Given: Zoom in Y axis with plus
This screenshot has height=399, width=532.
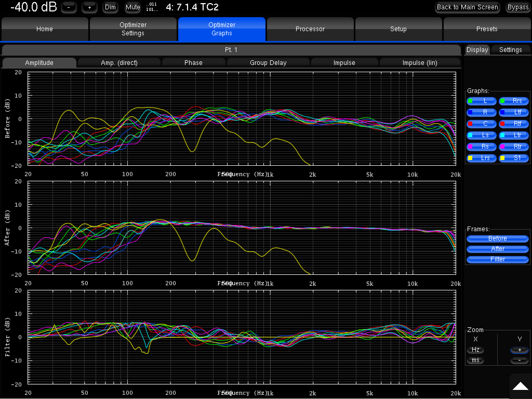Looking at the screenshot, I should [519, 350].
